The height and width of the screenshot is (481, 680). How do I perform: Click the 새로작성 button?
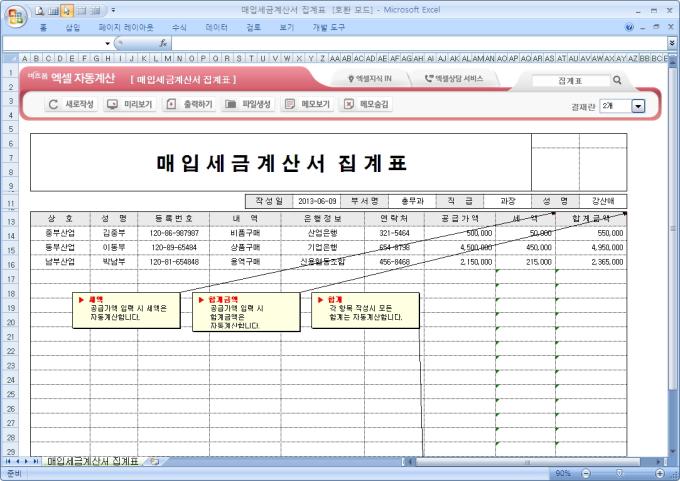(71, 104)
